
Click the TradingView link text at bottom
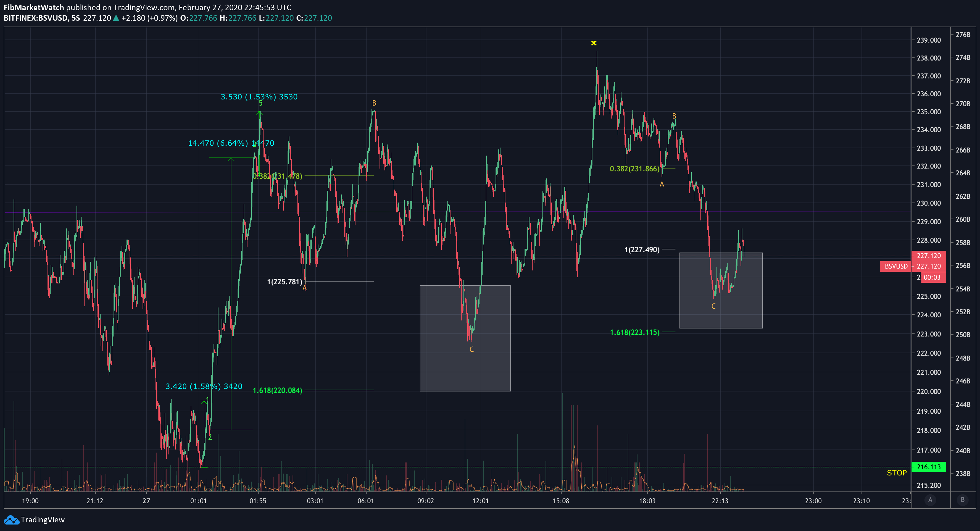[43, 520]
